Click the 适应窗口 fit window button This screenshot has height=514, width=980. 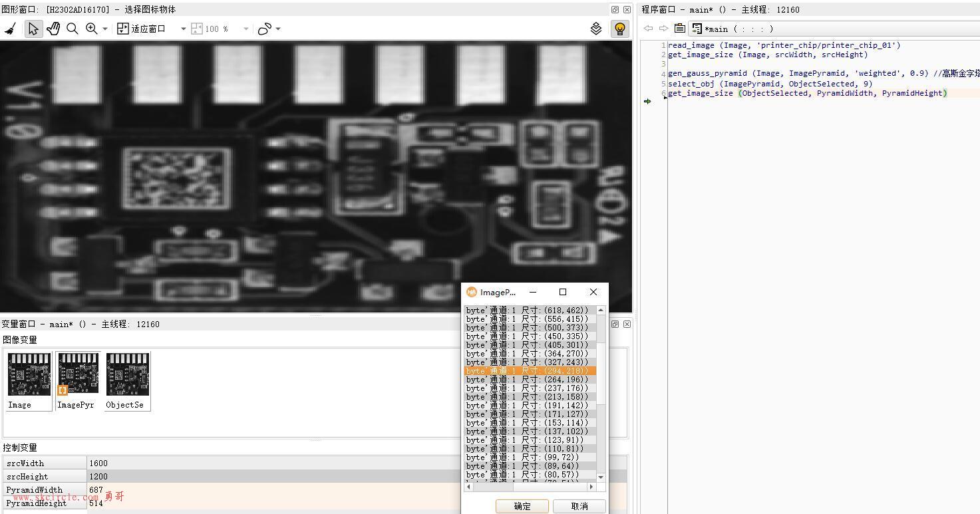[142, 29]
